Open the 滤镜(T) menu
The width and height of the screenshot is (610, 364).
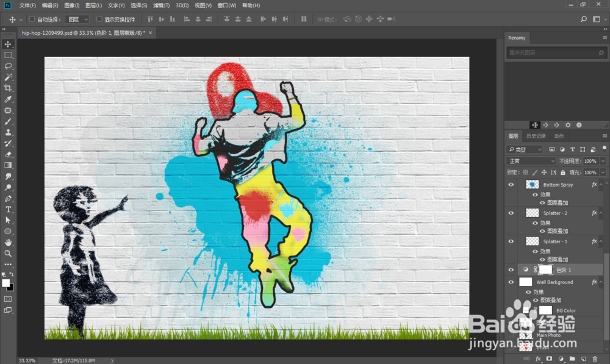[161, 5]
